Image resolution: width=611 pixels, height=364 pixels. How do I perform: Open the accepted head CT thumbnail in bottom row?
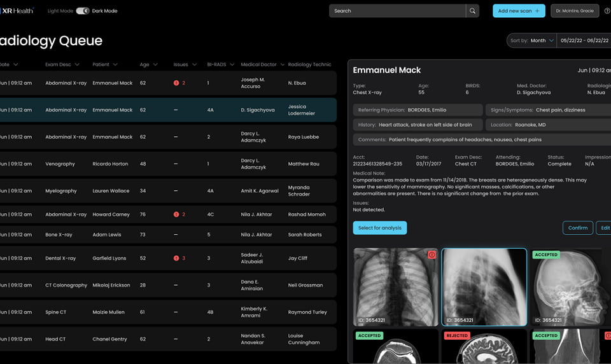coord(395,346)
